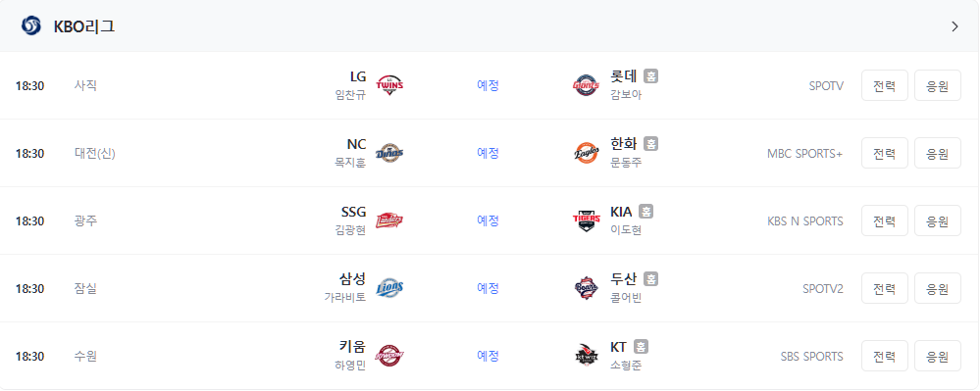Click the Kiwoom Heroes team logo
Image resolution: width=980 pixels, height=391 pixels.
click(x=389, y=356)
